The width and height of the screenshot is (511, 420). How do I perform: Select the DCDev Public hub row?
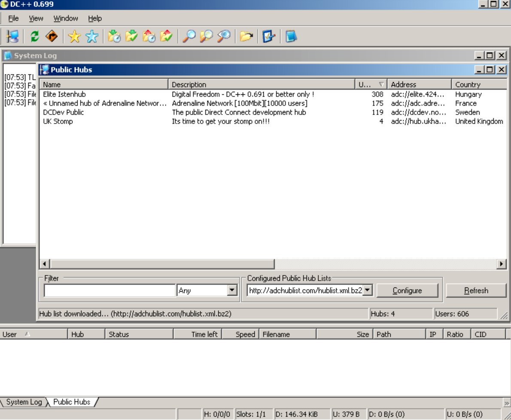(273, 112)
